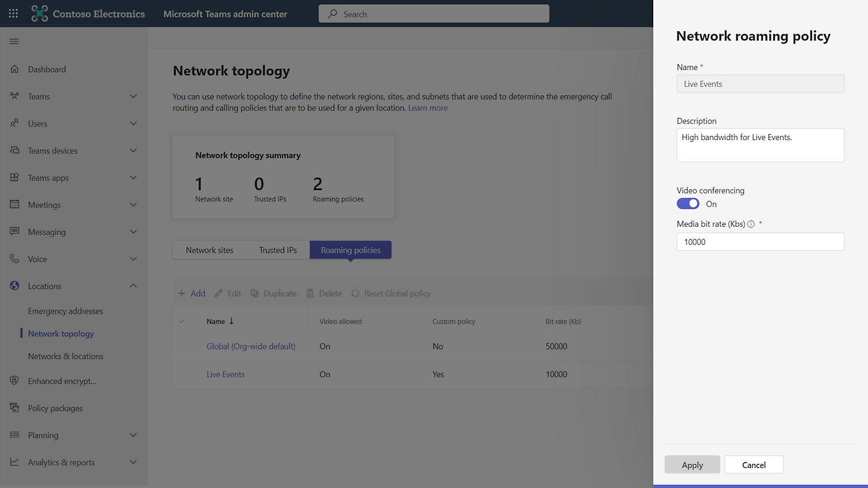Screen dimensions: 868x488
Task: Click the Edit pencil icon
Action: pos(219,293)
